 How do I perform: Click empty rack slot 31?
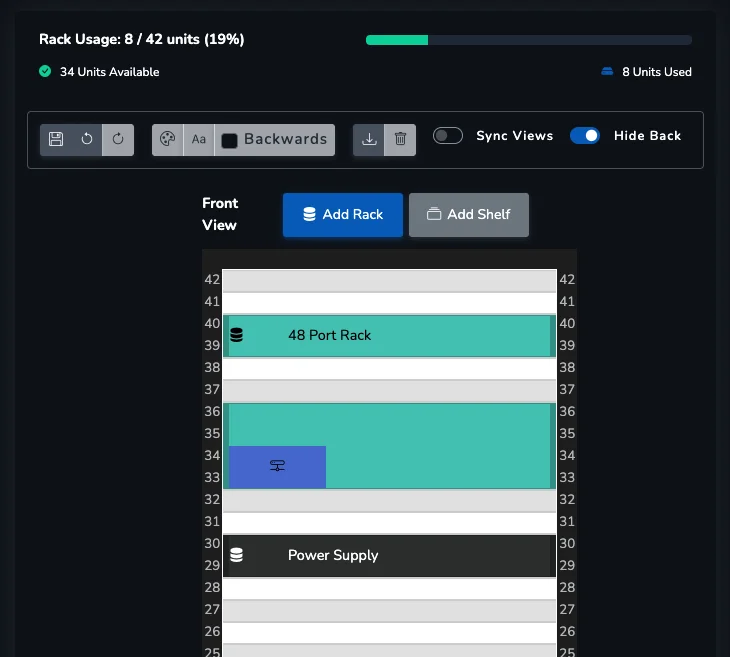point(389,522)
